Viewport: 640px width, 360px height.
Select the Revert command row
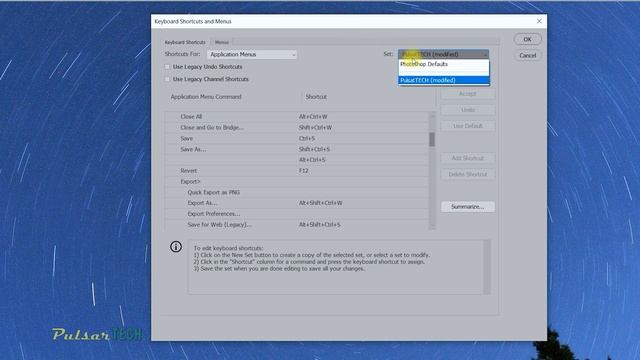(297, 171)
